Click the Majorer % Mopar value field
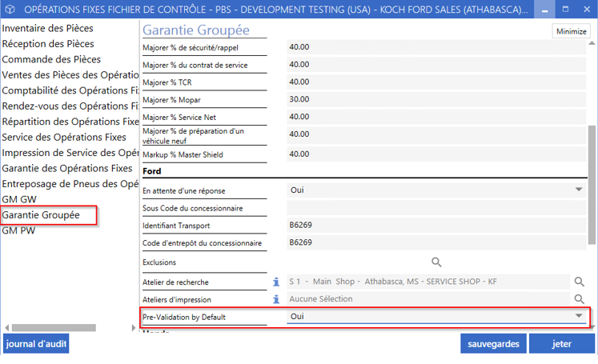Image resolution: width=598 pixels, height=364 pixels. (x=436, y=99)
